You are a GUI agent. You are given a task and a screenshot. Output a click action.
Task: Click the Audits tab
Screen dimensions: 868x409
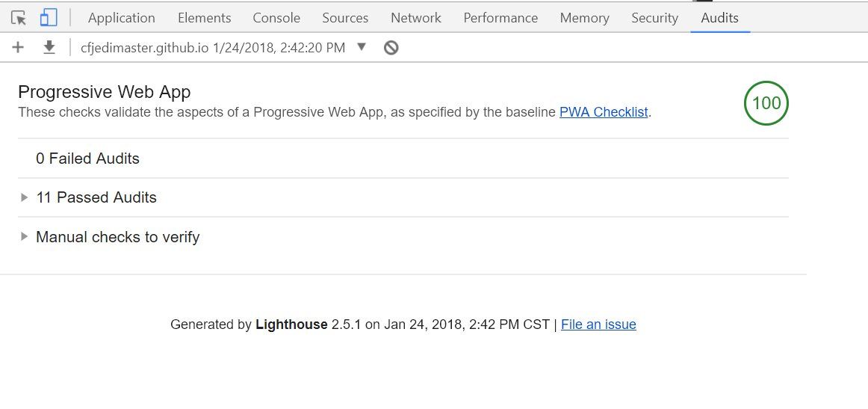tap(719, 18)
